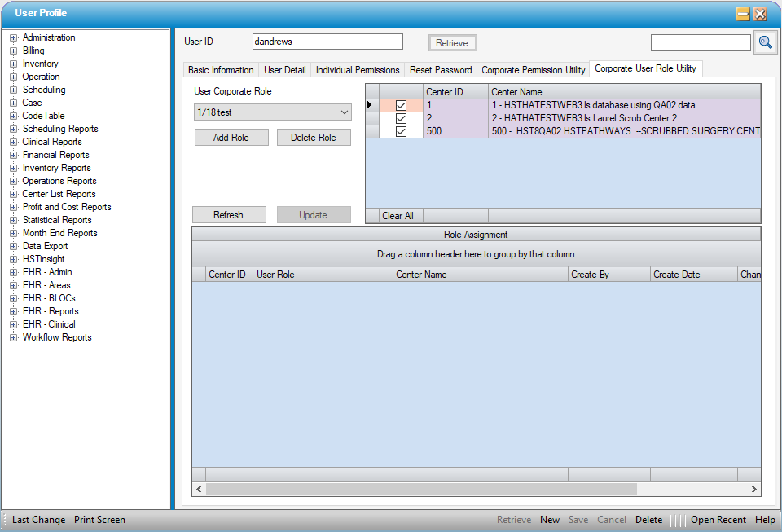Screen dimensions: 782x532
Task: Expand the EHR - Clinical node
Action: (14, 324)
